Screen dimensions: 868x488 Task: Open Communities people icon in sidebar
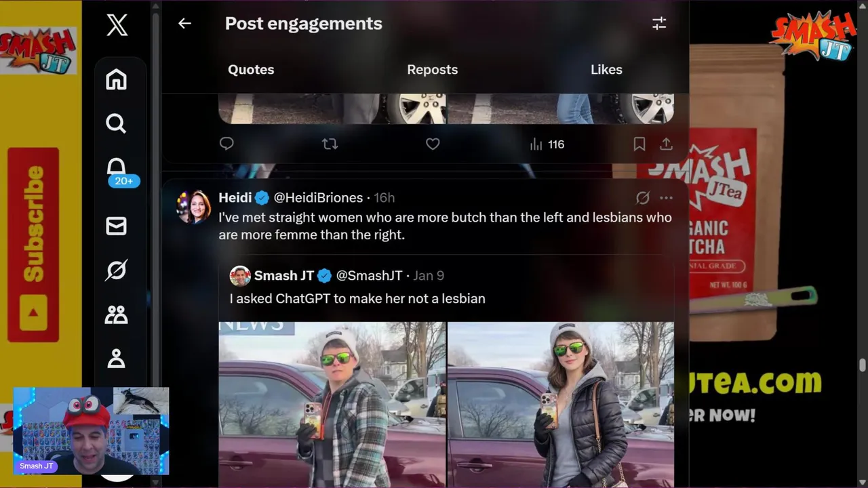(116, 314)
